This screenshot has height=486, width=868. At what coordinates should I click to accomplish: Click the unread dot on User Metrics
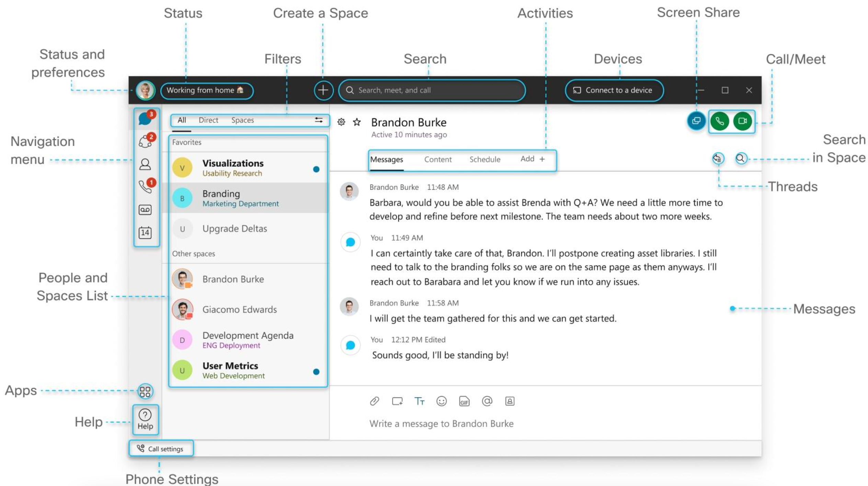coord(316,372)
